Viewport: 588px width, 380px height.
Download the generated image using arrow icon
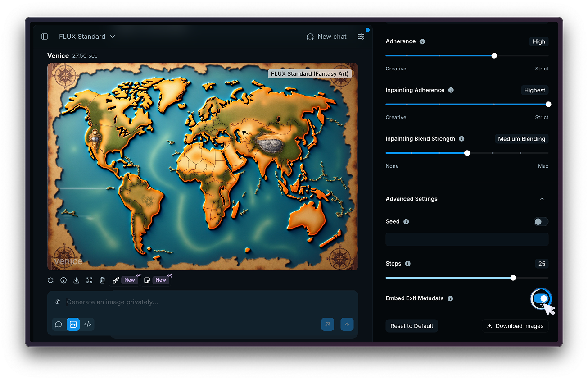77,280
